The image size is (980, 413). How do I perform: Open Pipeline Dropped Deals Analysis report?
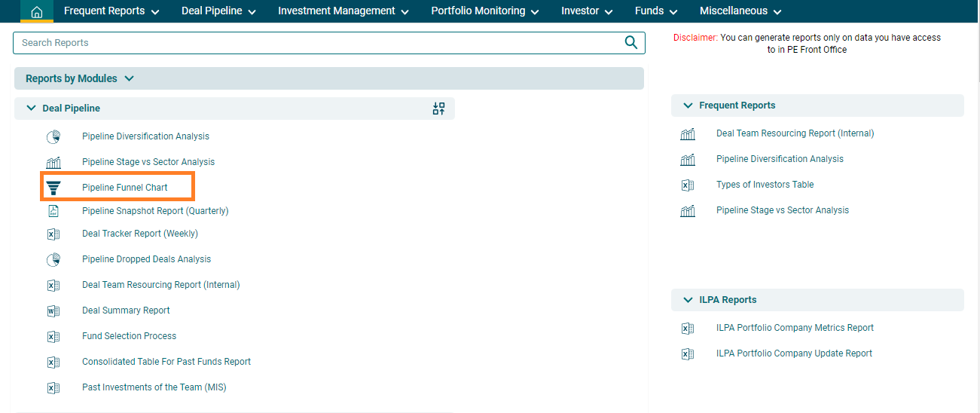pos(146,259)
